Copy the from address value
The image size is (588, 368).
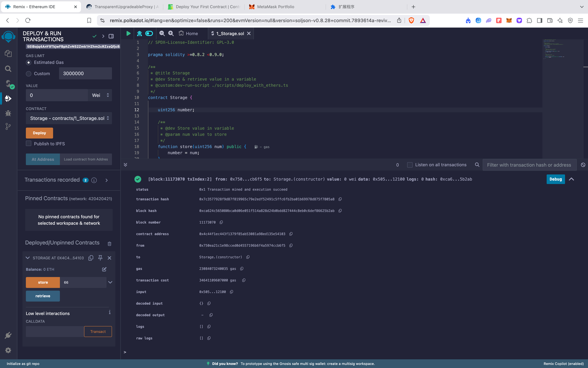pos(291,246)
